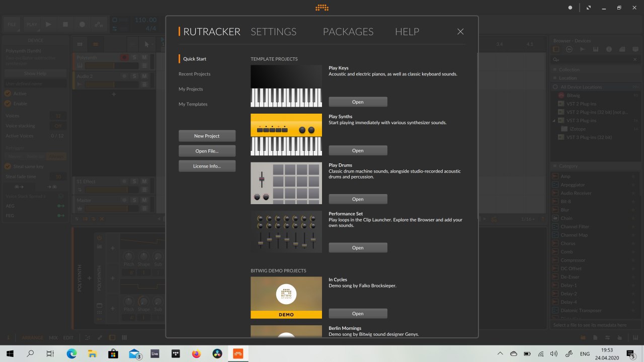This screenshot has width=644, height=362.
Task: Adjust Audio 2 track volume slider
Action: click(111, 84)
